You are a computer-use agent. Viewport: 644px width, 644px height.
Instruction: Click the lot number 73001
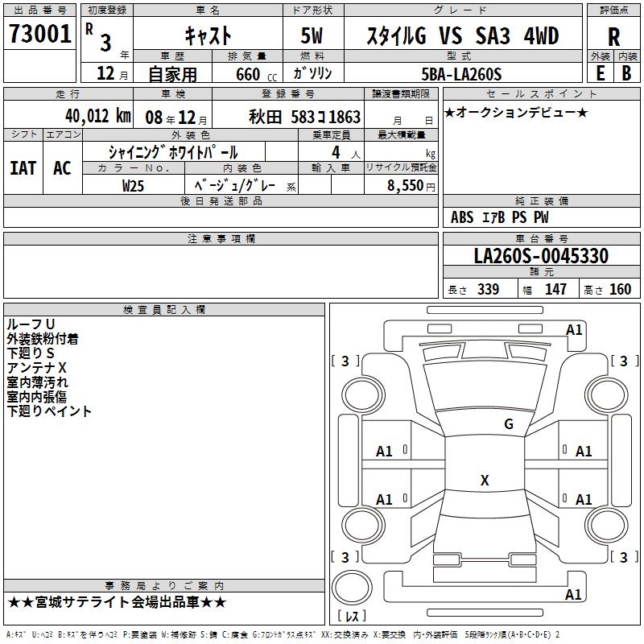[x=40, y=35]
